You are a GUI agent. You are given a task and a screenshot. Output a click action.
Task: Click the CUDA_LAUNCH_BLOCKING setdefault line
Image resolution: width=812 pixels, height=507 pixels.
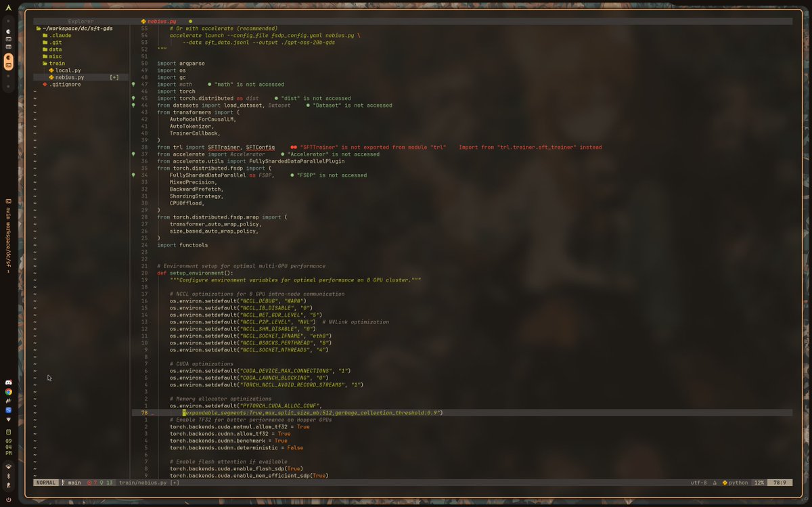pos(249,378)
